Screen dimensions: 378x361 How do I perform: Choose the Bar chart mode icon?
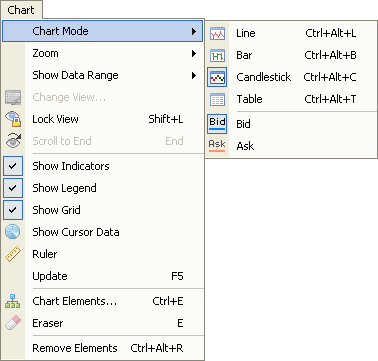(217, 55)
